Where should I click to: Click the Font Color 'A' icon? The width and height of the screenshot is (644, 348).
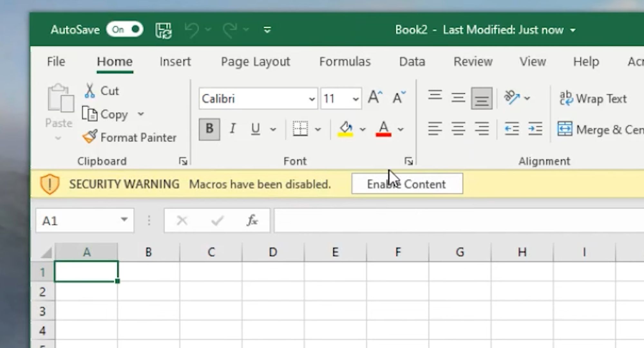[383, 129]
